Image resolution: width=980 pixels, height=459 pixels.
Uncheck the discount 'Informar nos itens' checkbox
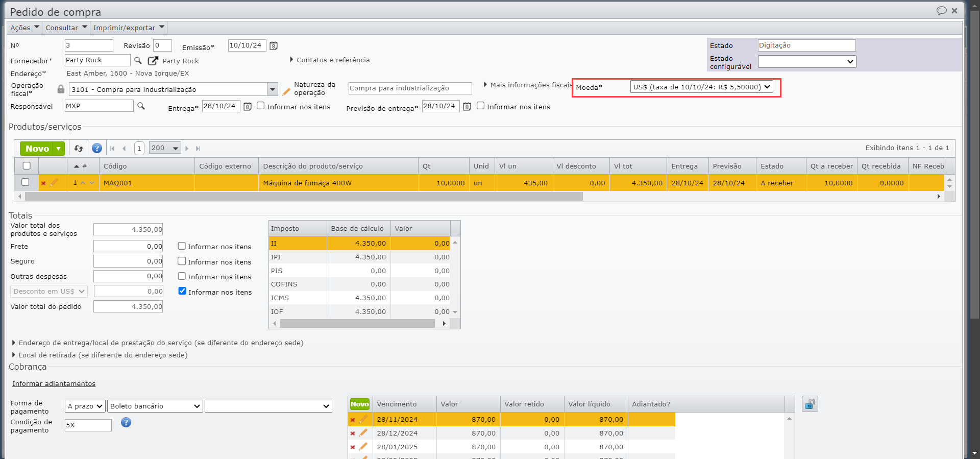(182, 291)
